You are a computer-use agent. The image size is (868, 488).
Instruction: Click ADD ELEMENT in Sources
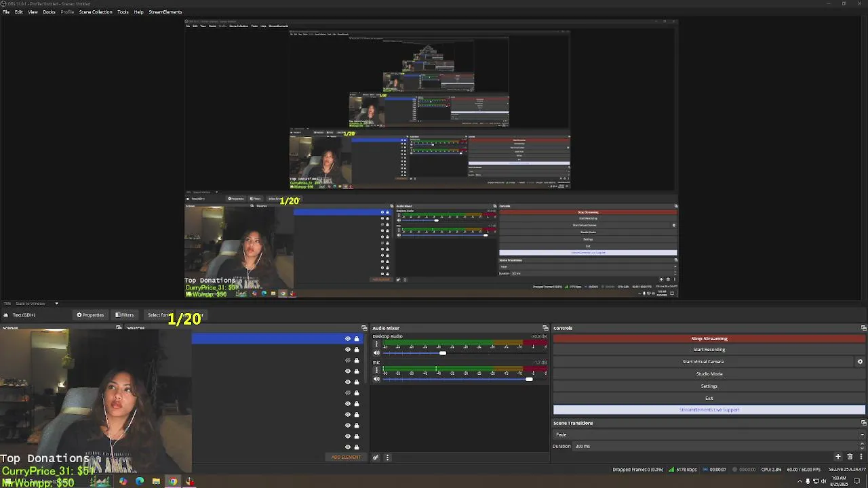[x=346, y=457]
